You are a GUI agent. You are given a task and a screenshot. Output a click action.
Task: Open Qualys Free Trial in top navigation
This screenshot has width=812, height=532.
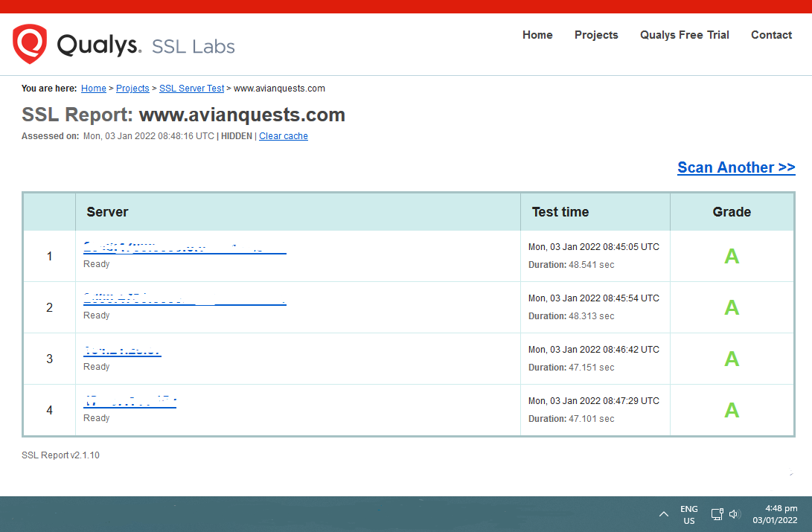pos(684,35)
